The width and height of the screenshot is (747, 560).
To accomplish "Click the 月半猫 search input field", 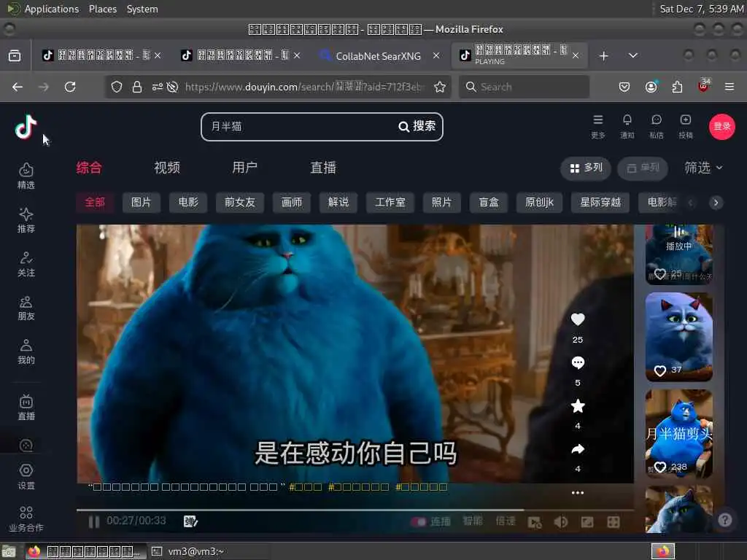I will (x=300, y=127).
